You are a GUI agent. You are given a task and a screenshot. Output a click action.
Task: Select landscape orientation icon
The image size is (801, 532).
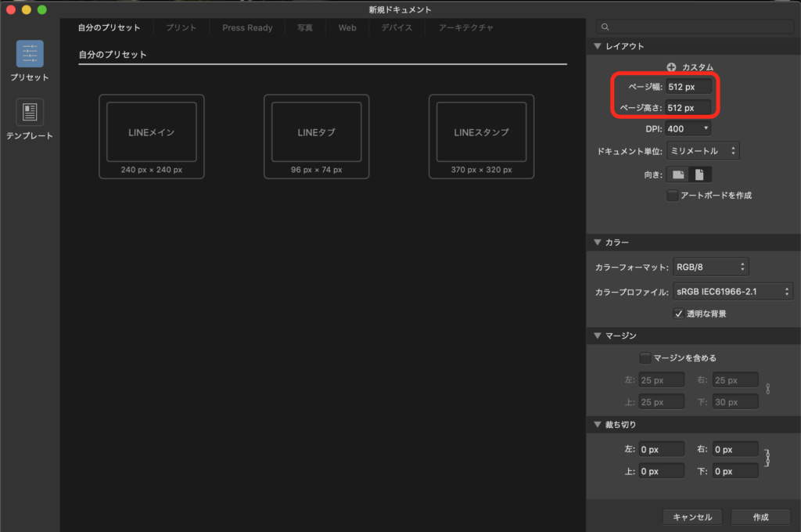coord(678,174)
